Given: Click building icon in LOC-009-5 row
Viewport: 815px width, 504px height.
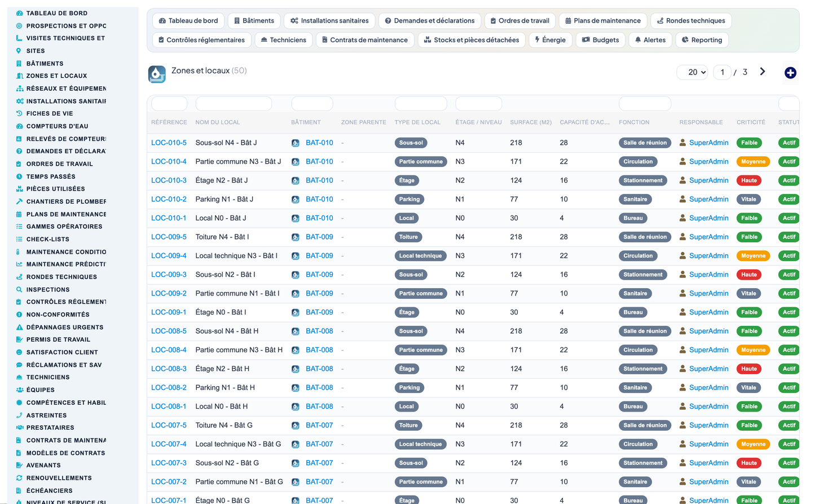Looking at the screenshot, I should pos(295,237).
